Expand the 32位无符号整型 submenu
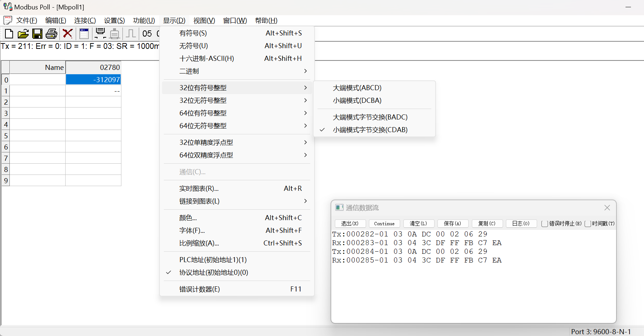This screenshot has width=644, height=336. tap(237, 100)
